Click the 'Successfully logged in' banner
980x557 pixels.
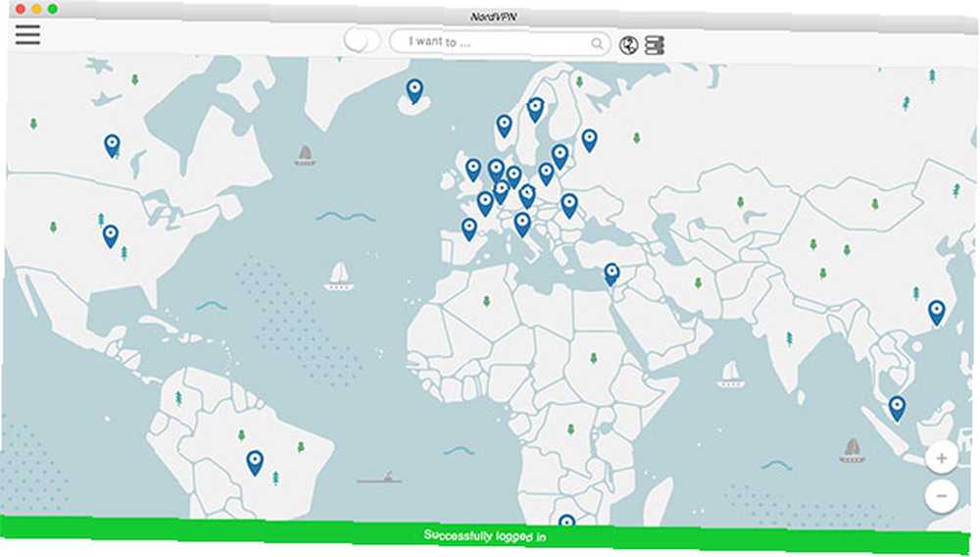click(x=485, y=535)
